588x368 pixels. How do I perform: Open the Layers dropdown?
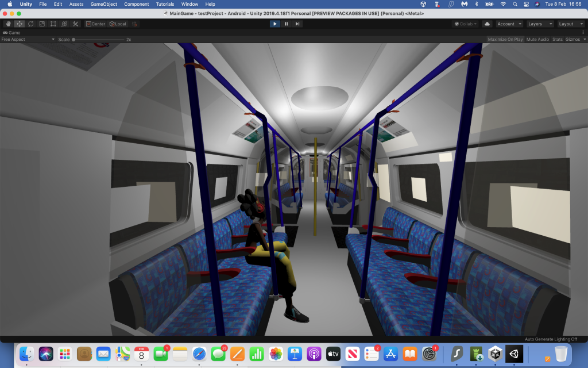pos(540,24)
